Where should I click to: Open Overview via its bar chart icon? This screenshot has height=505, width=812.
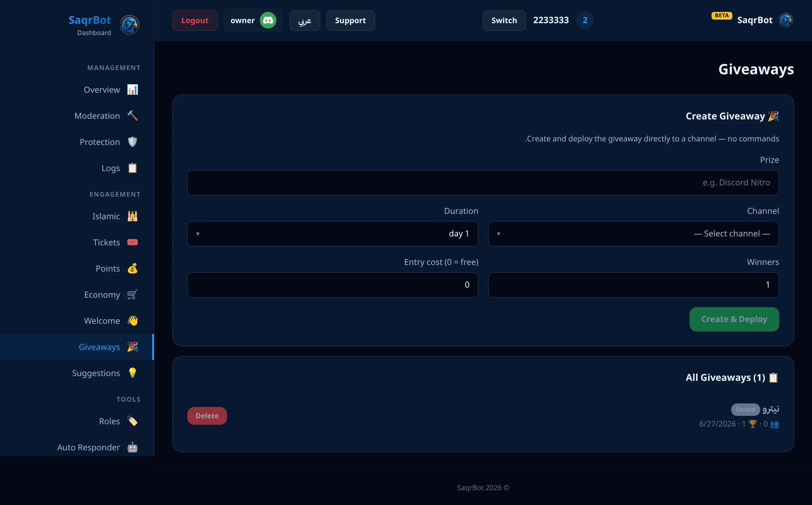(x=132, y=89)
